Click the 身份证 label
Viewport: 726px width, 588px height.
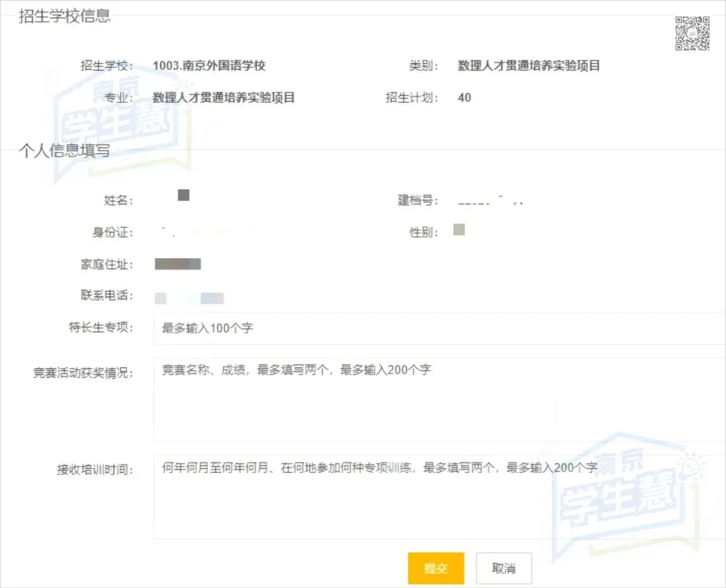[112, 232]
